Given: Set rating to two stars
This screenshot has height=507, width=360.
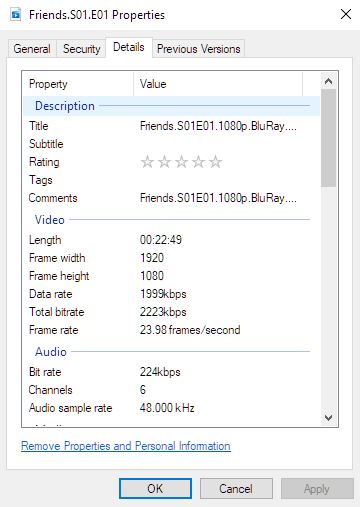Looking at the screenshot, I should click(164, 162).
